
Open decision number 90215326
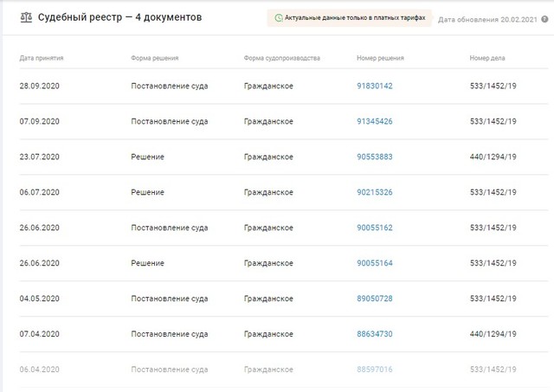coord(375,192)
